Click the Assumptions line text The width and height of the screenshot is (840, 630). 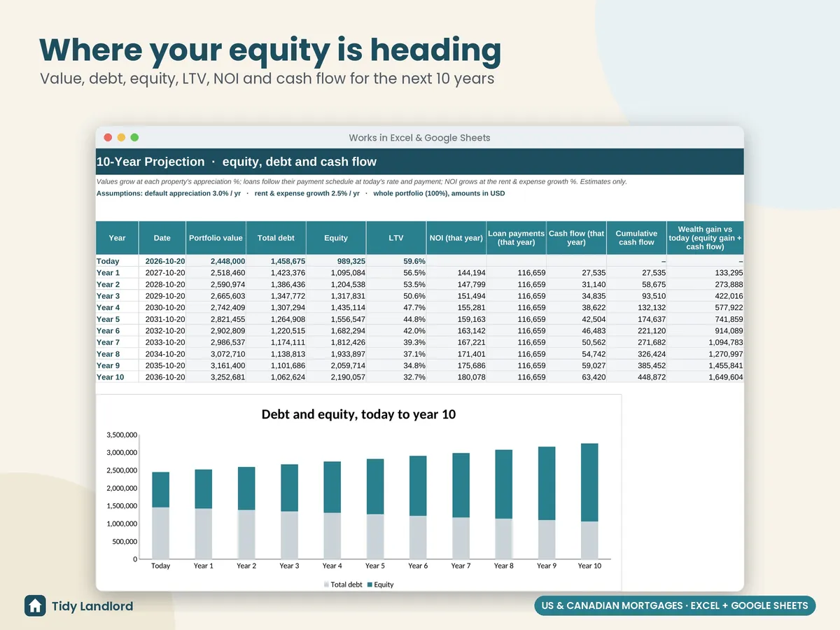pos(300,193)
